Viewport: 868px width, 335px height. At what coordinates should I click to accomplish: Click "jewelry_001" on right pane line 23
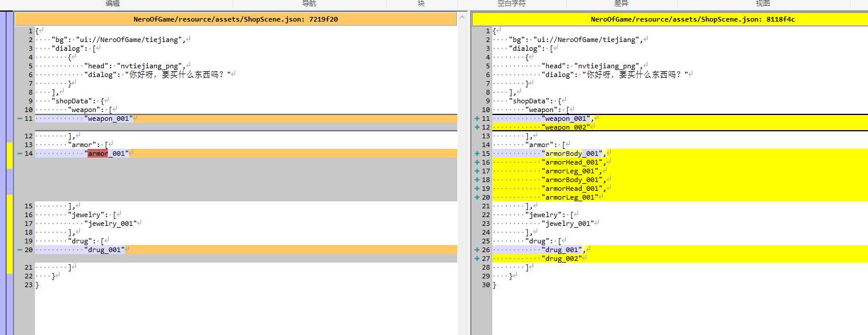pyautogui.click(x=568, y=224)
